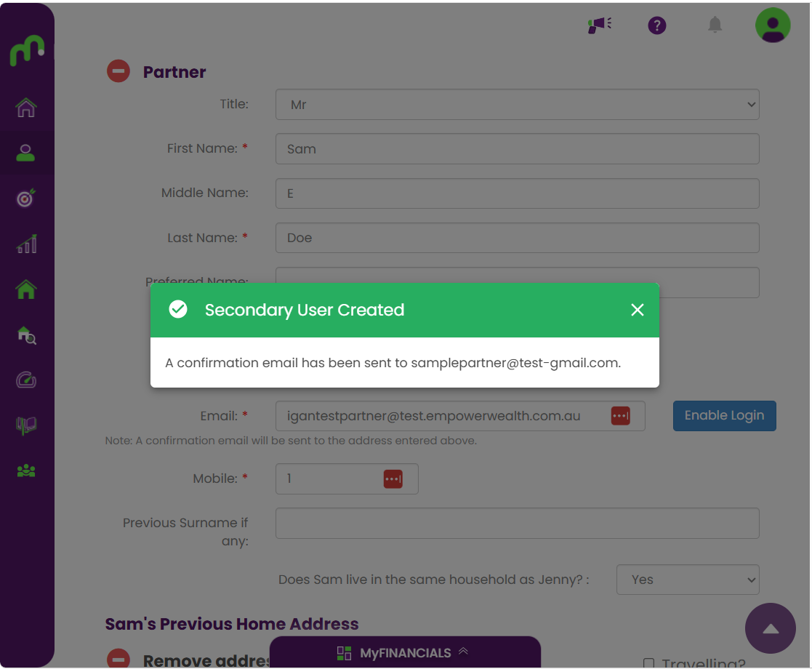Open the notifications bell
812x669 pixels.
click(x=715, y=24)
